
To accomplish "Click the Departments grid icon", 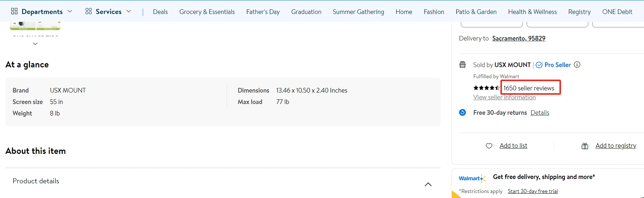I will (x=14, y=11).
